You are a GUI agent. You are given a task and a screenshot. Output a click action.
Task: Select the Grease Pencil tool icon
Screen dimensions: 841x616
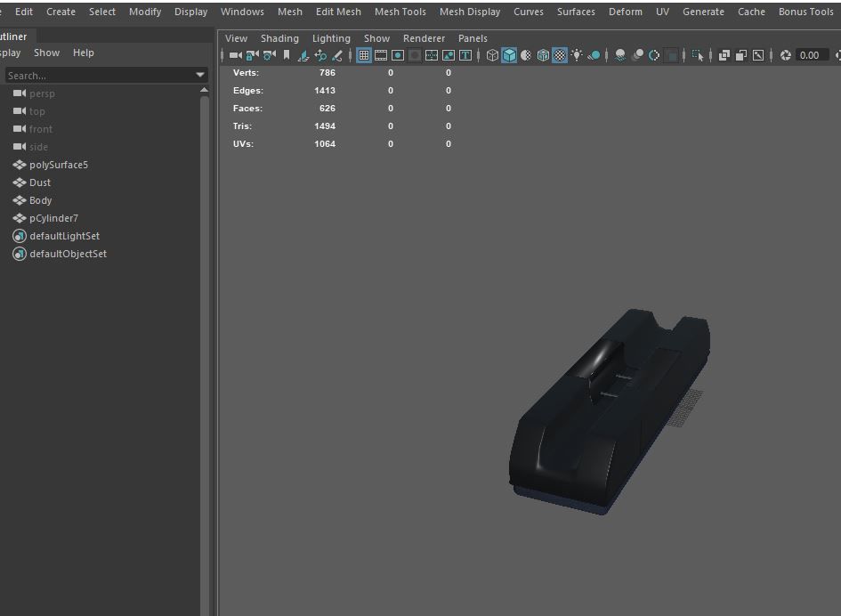[x=336, y=54]
